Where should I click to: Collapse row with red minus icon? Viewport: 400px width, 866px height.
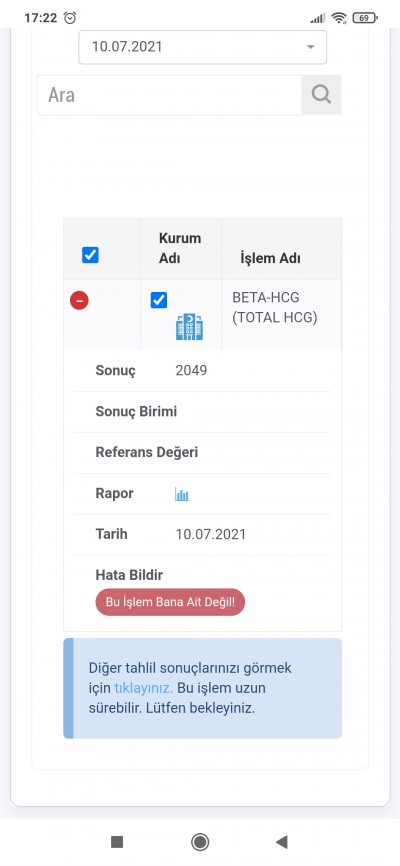(80, 300)
